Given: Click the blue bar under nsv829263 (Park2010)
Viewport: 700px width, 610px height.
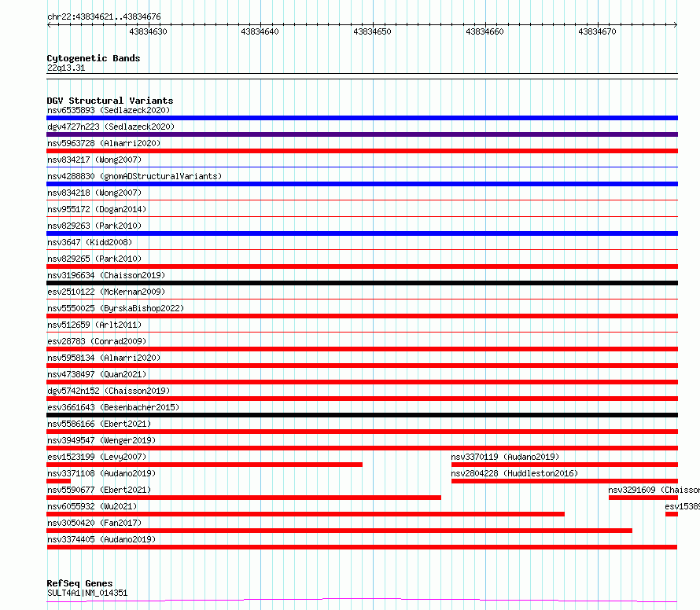Looking at the screenshot, I should pyautogui.click(x=362, y=233).
